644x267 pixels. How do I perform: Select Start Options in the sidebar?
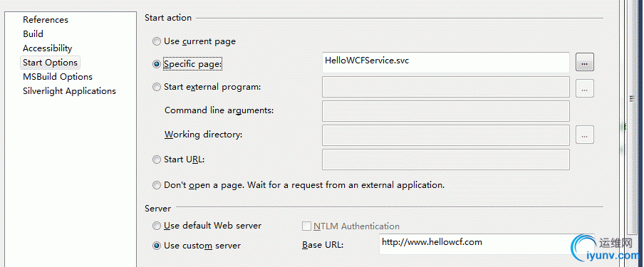click(50, 63)
